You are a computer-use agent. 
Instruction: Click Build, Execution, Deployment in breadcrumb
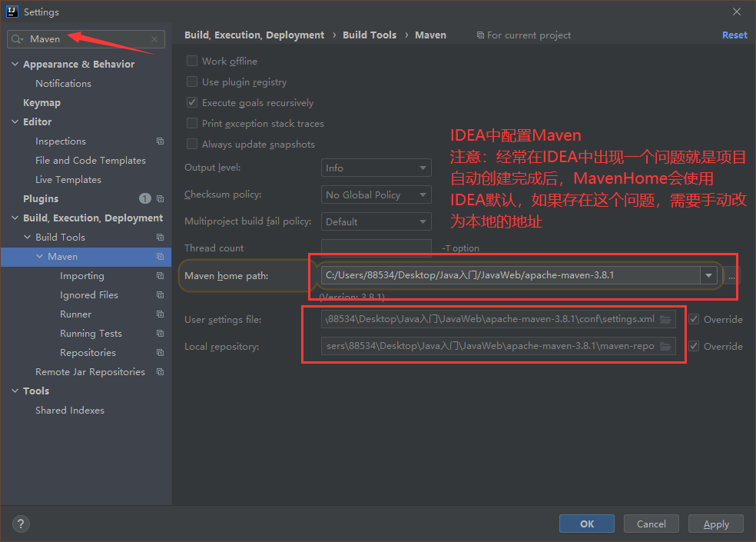pos(254,35)
